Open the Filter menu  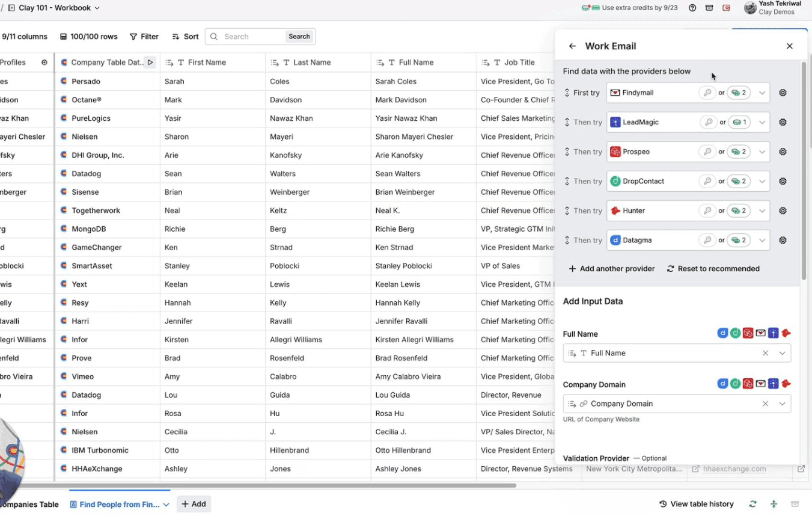144,37
